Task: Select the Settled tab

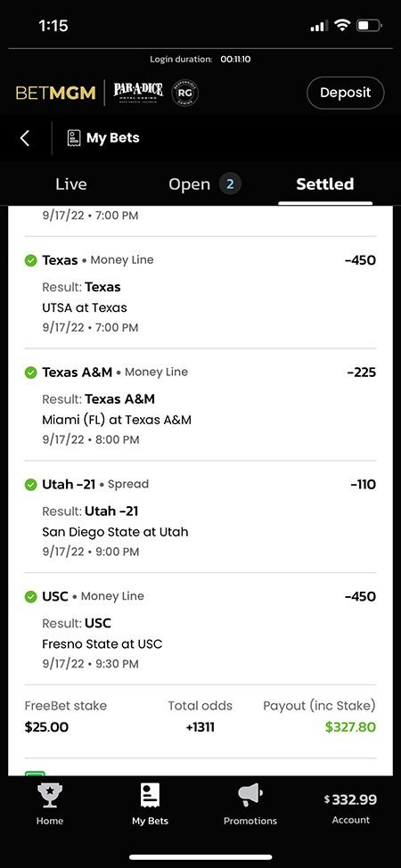Action: coord(325,184)
